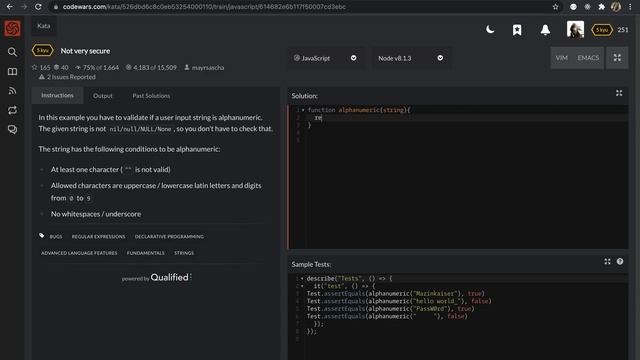Enable EMACS key bindings
Viewport: 640px width, 360px height.
pyautogui.click(x=588, y=58)
